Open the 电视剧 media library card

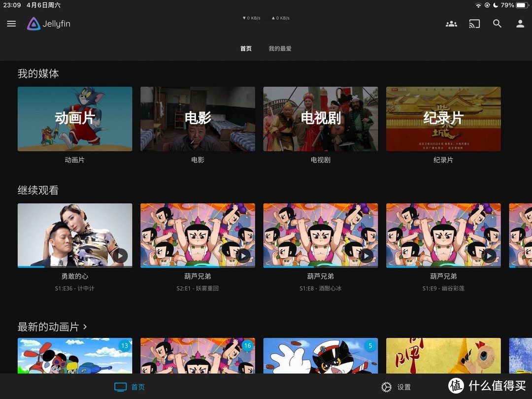click(x=321, y=119)
